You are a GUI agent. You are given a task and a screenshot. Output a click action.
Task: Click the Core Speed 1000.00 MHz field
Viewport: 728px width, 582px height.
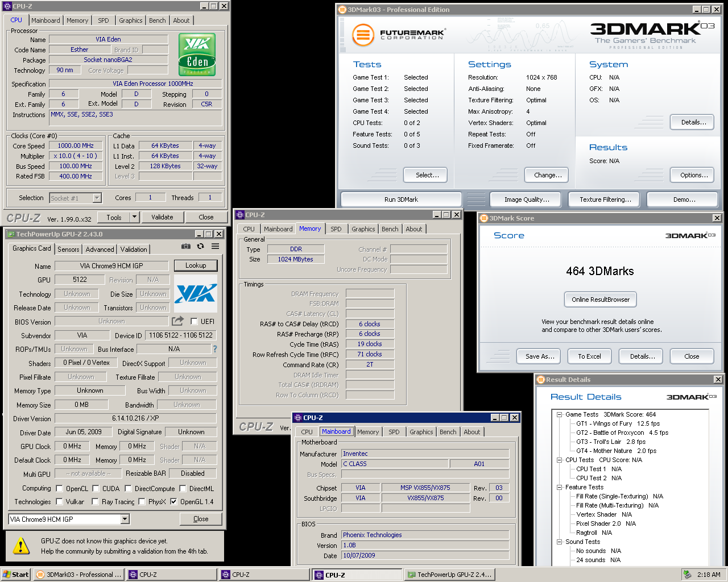pos(76,145)
